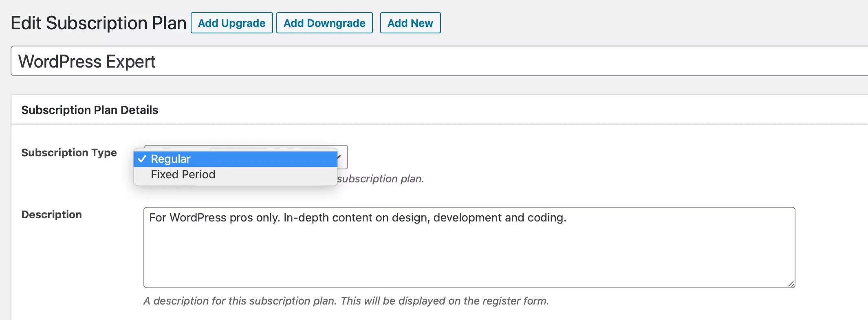Click the Description textarea resize handle
The width and height of the screenshot is (868, 320).
791,284
